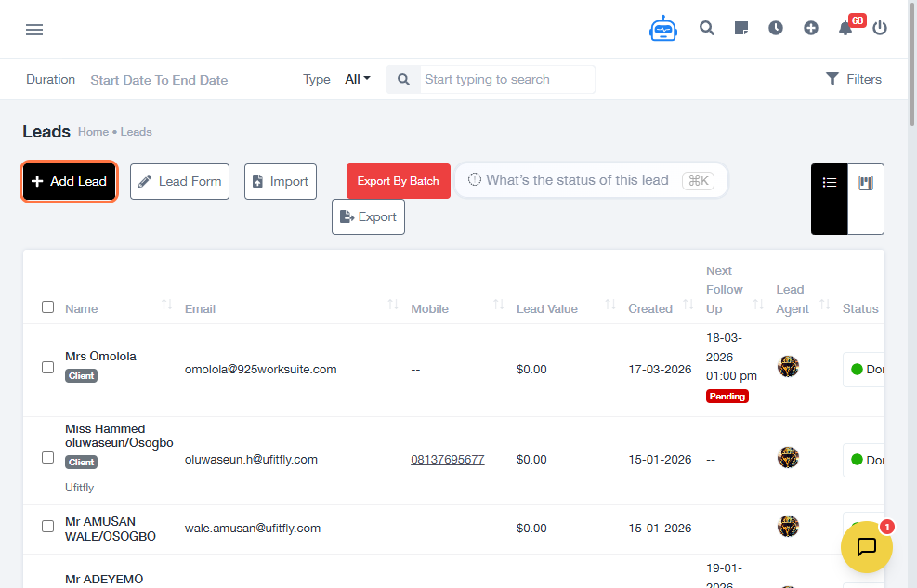917x588 pixels.
Task: Check the Mr AMUSAN WALE/OSOGBO row
Action: (48, 527)
